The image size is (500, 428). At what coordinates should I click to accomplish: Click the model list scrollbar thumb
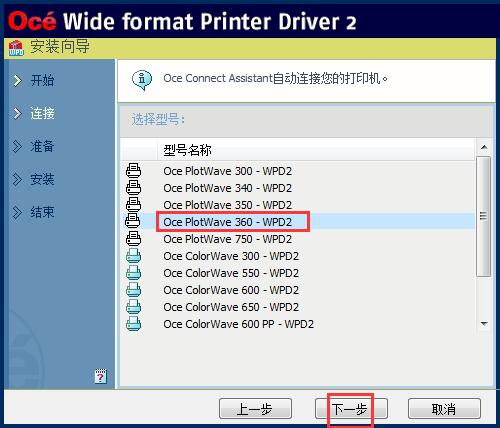click(484, 216)
